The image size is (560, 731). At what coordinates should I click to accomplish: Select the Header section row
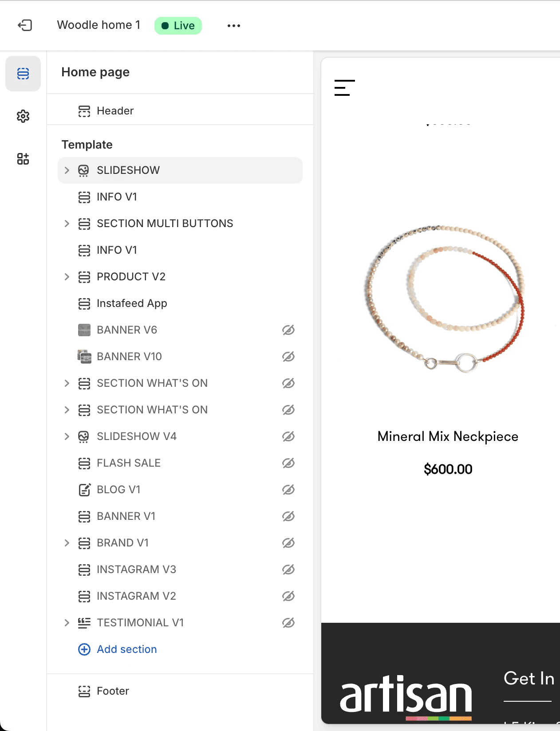pyautogui.click(x=180, y=111)
